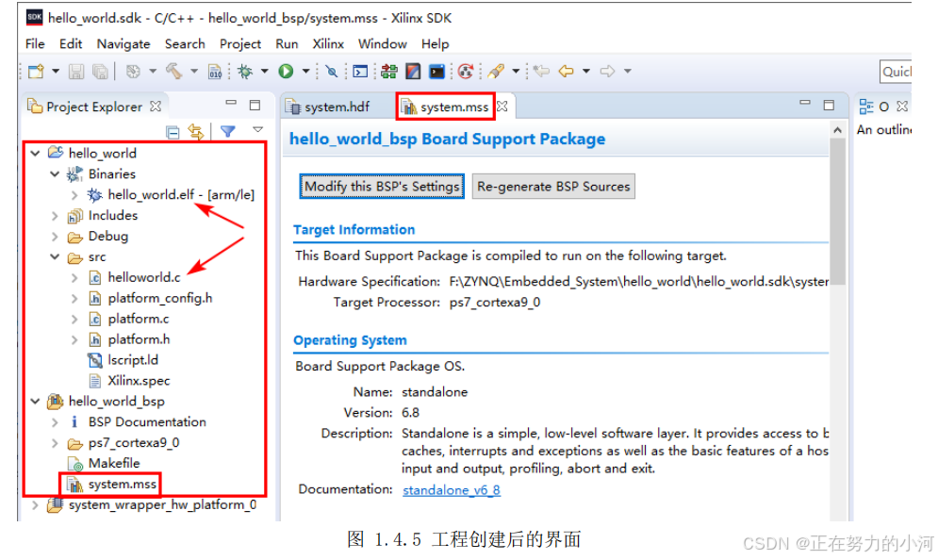The height and width of the screenshot is (560, 938).
Task: Click the yellow Back navigation arrow
Action: (x=566, y=72)
